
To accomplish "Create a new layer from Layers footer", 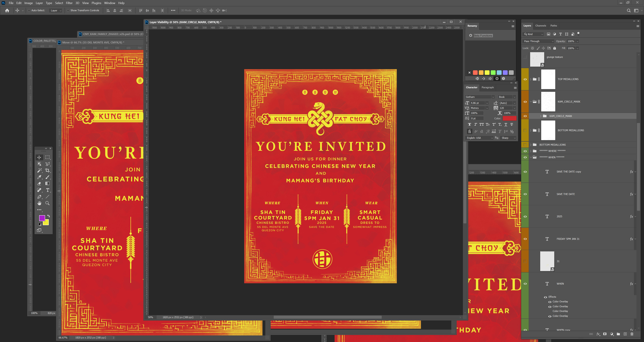I will pyautogui.click(x=625, y=334).
